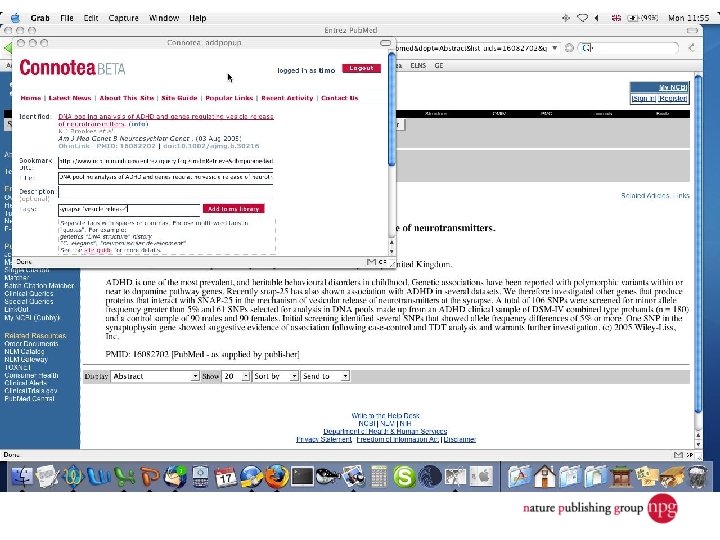The image size is (720, 540).
Task: Open the Home folder in Dock
Action: point(545,476)
